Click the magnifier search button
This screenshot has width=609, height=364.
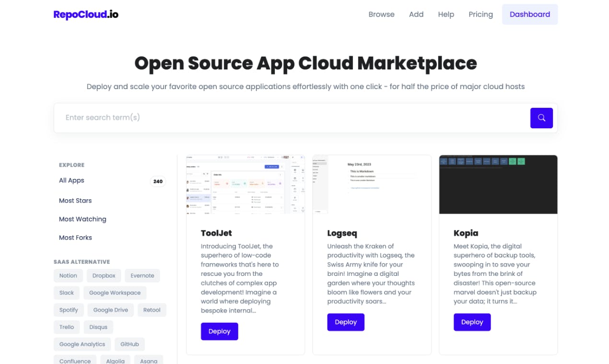coord(541,118)
